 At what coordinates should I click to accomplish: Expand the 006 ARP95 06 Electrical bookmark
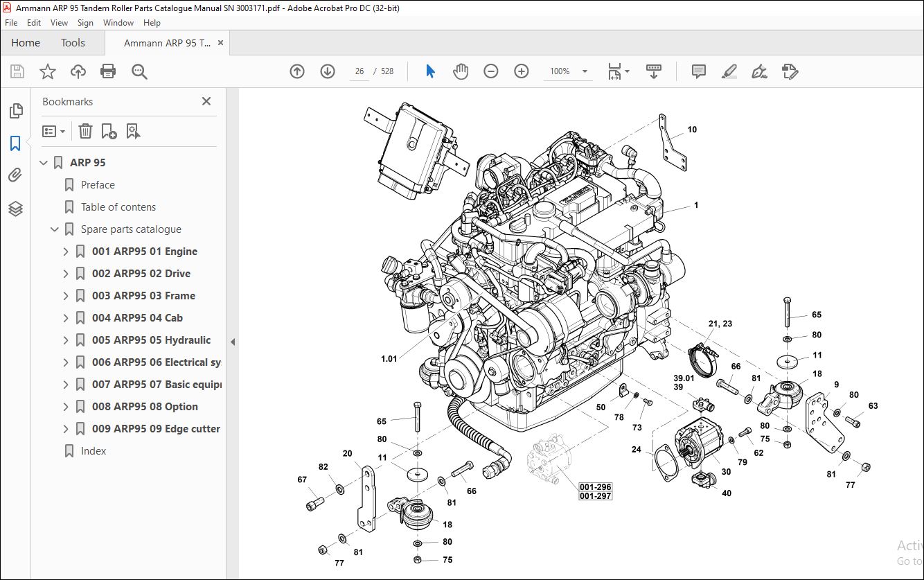point(66,362)
